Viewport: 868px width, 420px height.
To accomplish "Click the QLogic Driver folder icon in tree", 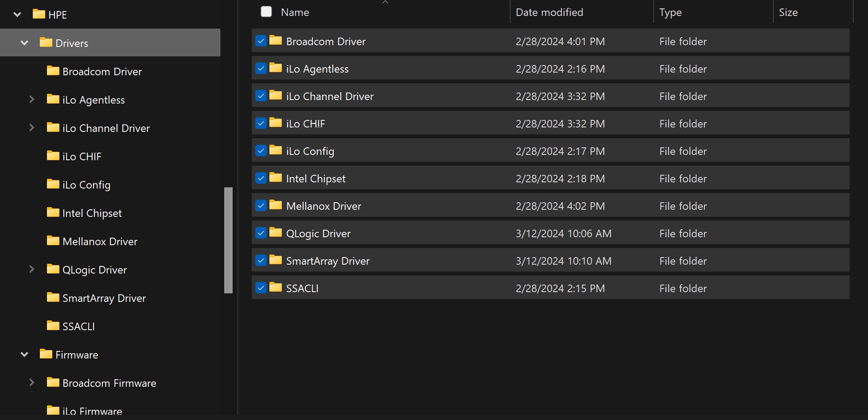I will (53, 269).
